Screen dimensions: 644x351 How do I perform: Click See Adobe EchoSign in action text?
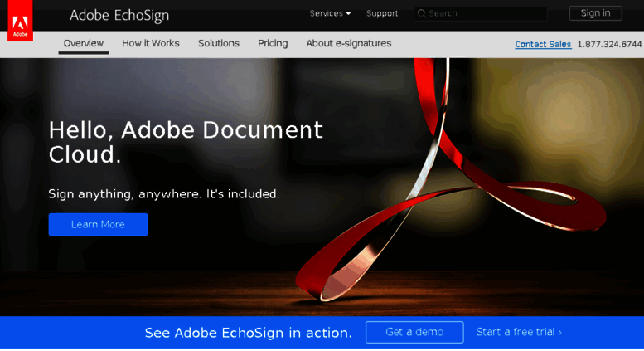249,333
